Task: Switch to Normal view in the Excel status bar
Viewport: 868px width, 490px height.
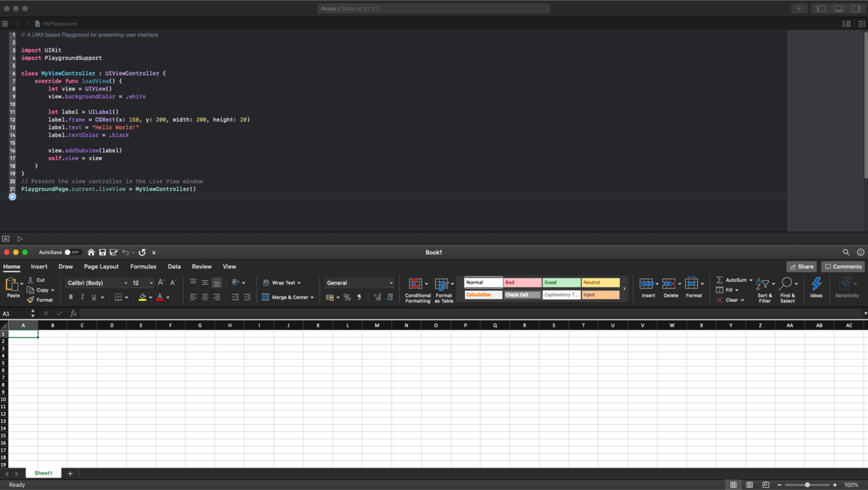Action: click(733, 485)
